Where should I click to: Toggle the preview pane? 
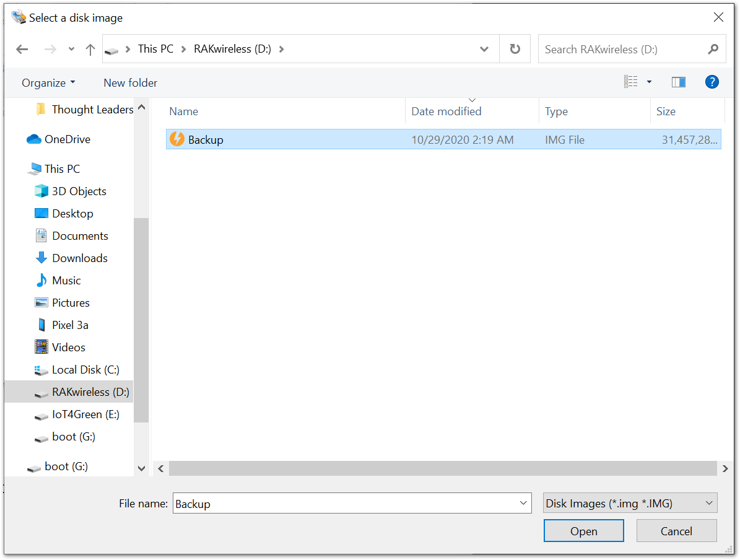point(678,82)
